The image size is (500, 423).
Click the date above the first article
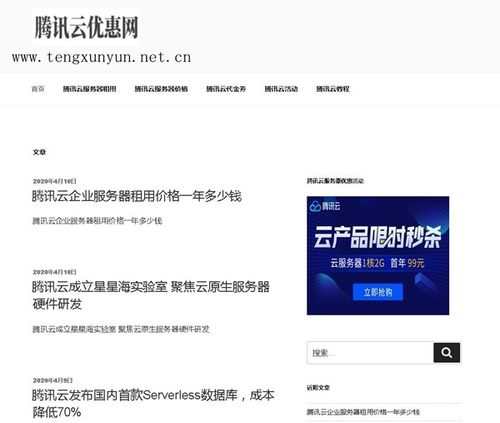(55, 181)
